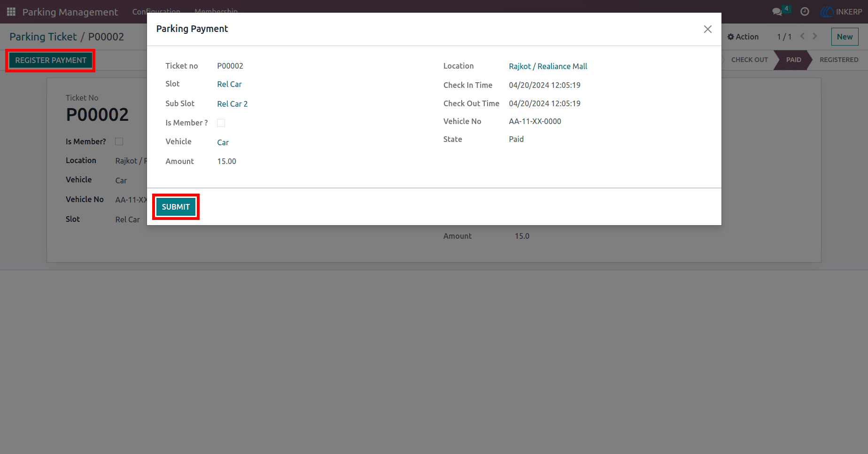This screenshot has height=454, width=868.
Task: Open the Rel Car slot link
Action: 229,84
